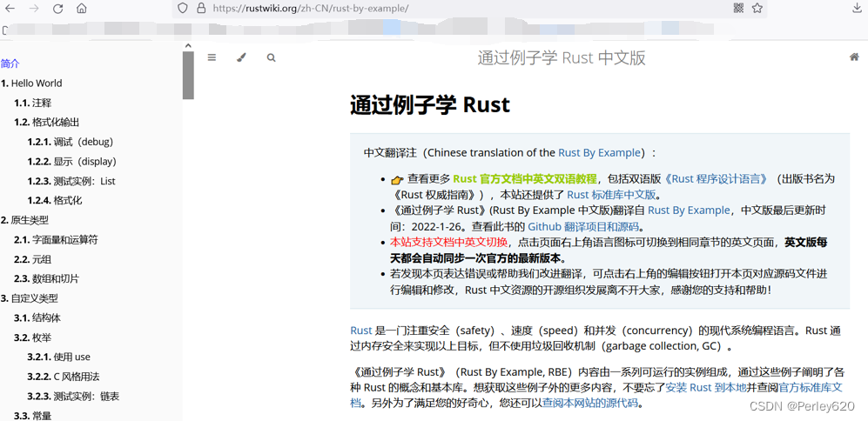Screen dimensions: 868x421
Task: Open section 1.1. 注释
Action: click(x=33, y=103)
